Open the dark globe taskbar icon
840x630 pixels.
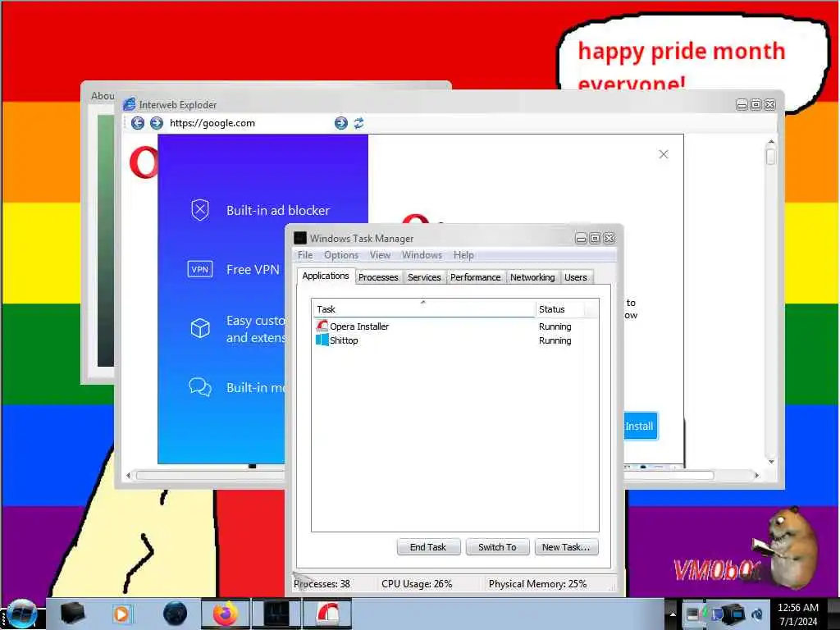coord(176,614)
